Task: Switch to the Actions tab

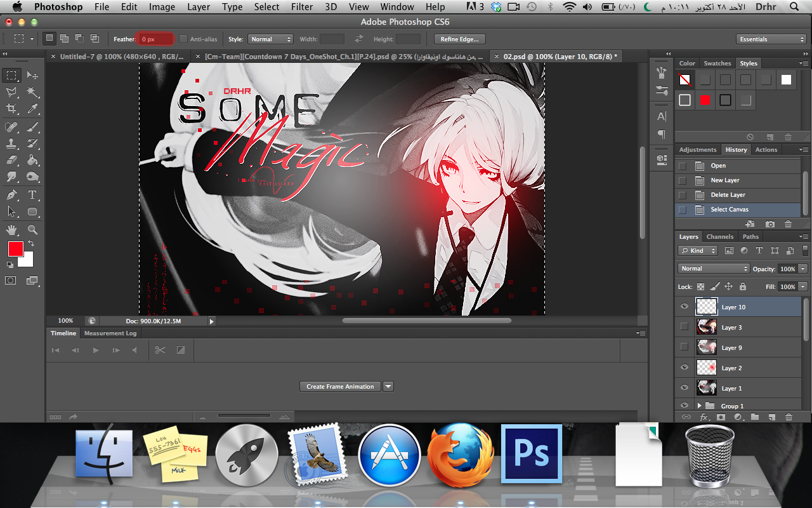Action: [766, 150]
